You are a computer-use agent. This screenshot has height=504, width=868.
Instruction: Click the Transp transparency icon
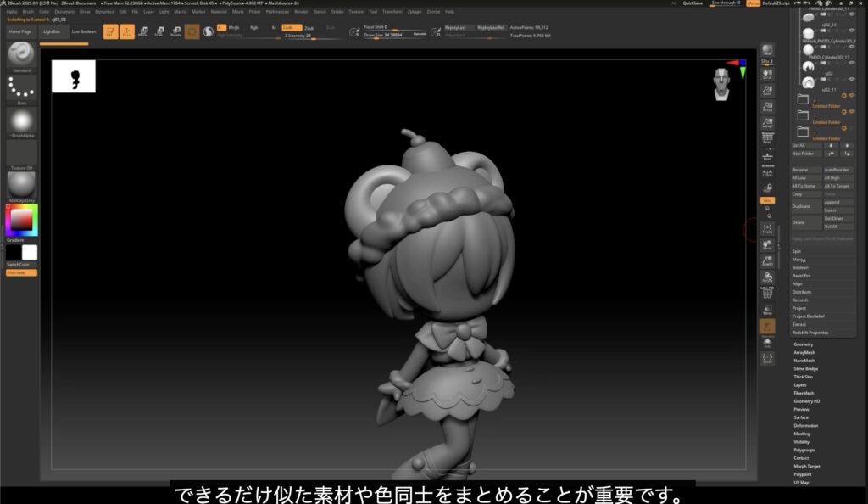(767, 309)
